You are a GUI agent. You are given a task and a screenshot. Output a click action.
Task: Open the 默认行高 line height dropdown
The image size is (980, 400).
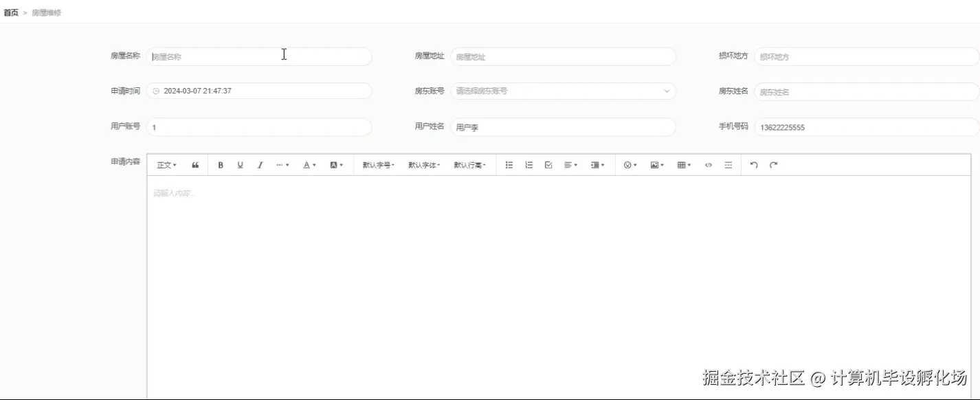click(x=471, y=164)
